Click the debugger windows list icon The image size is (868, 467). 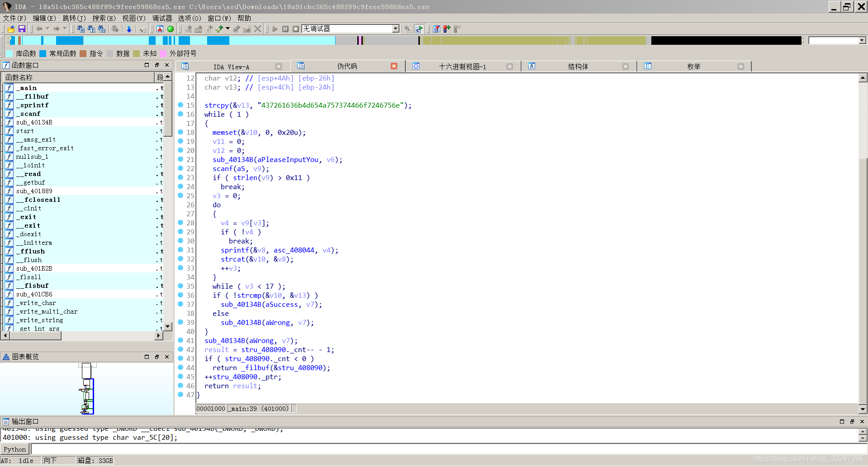(x=436, y=29)
